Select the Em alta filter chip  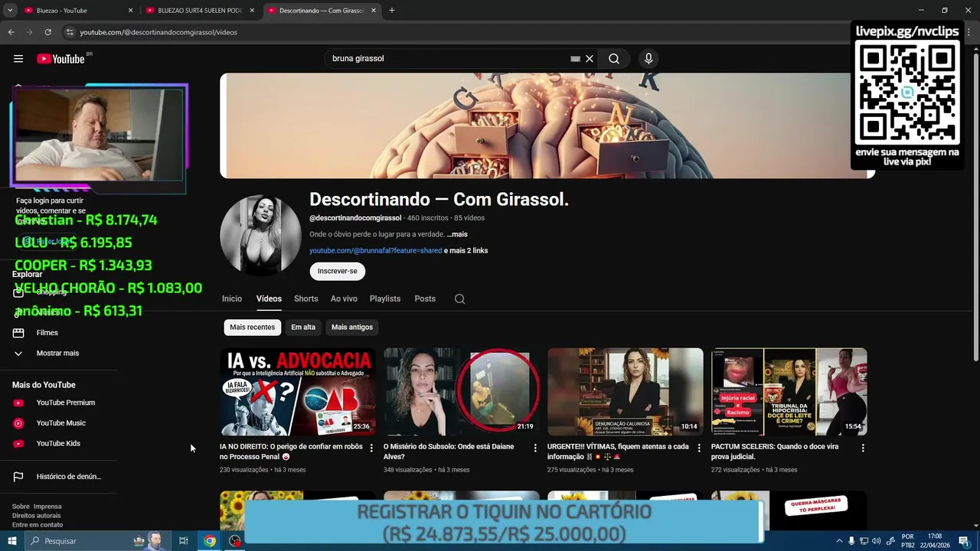303,328
